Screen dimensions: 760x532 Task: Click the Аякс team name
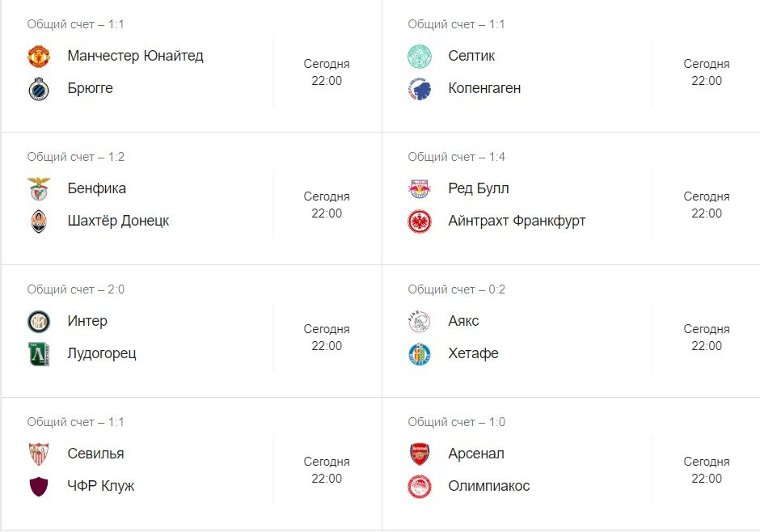(463, 321)
